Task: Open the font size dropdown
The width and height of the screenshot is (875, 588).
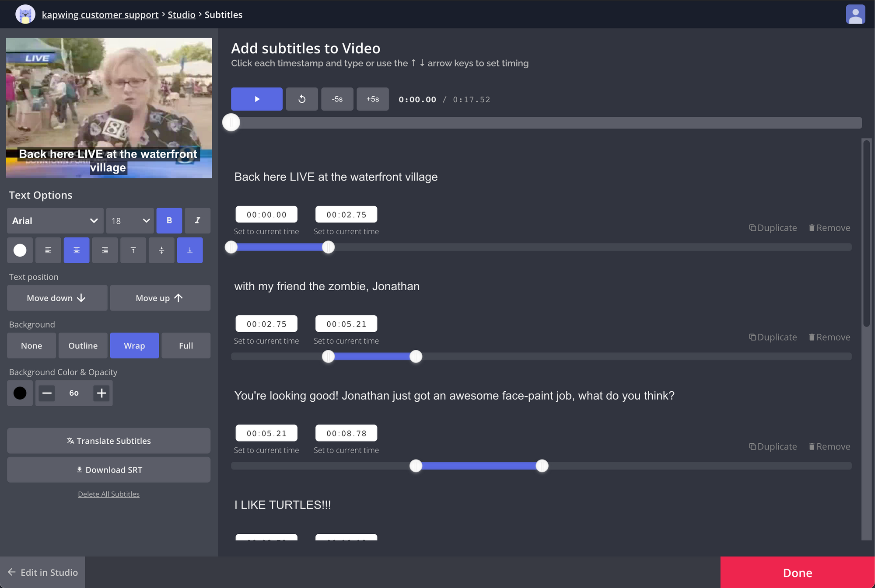Action: (129, 221)
